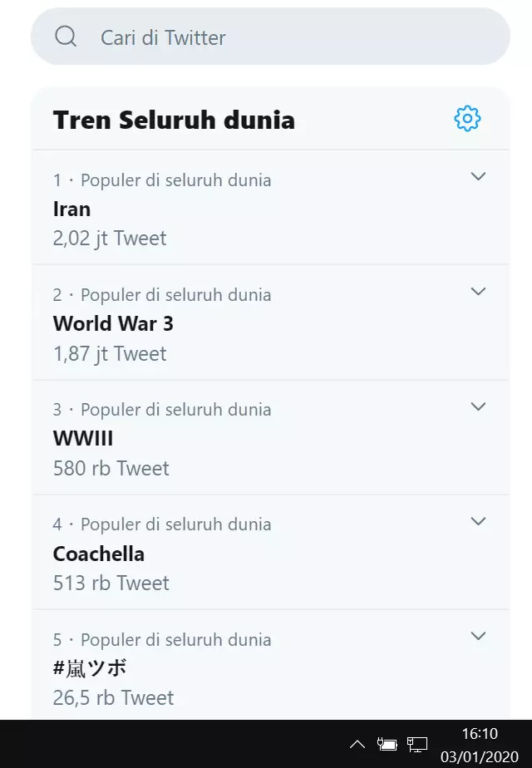Screen dimensions: 532x768
Task: Open chevron menu for #嵐ツボ trend
Action: click(x=478, y=636)
